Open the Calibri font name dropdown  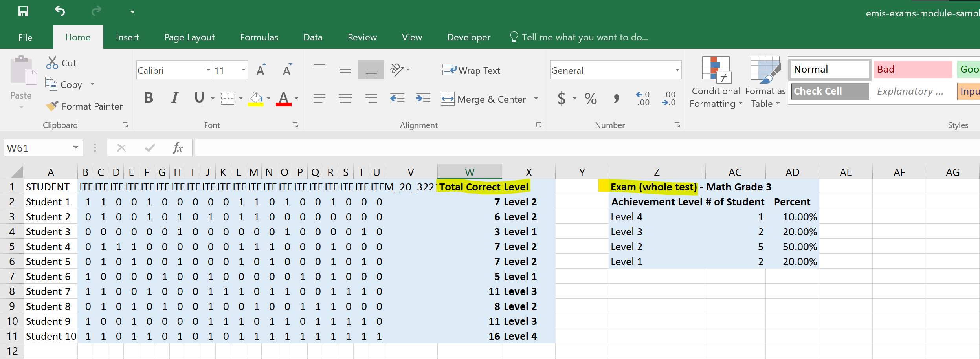pyautogui.click(x=209, y=70)
